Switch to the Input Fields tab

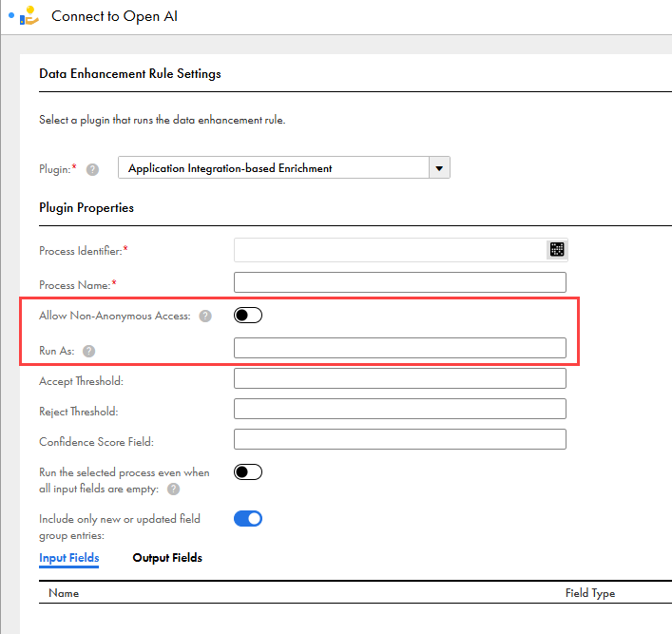click(69, 558)
